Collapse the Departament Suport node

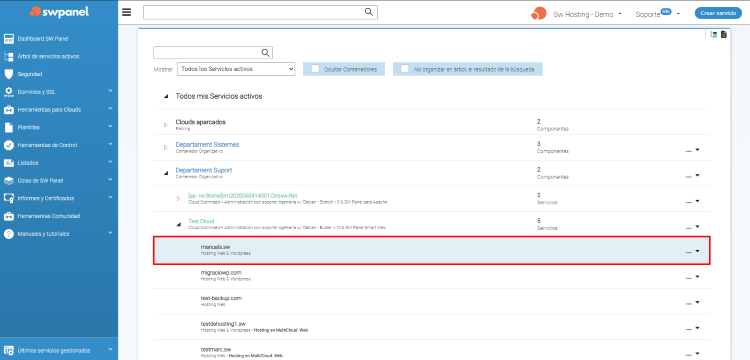166,173
